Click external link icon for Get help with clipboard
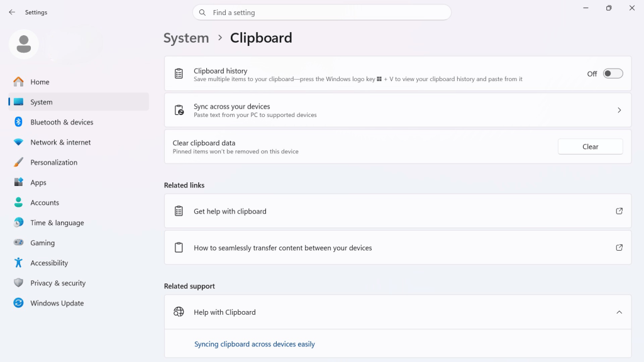Image resolution: width=644 pixels, height=362 pixels. pyautogui.click(x=619, y=211)
